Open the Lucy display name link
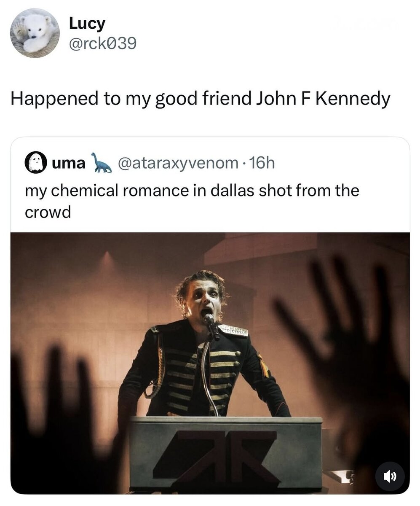Screen dimensions: 420x506 click(x=86, y=24)
